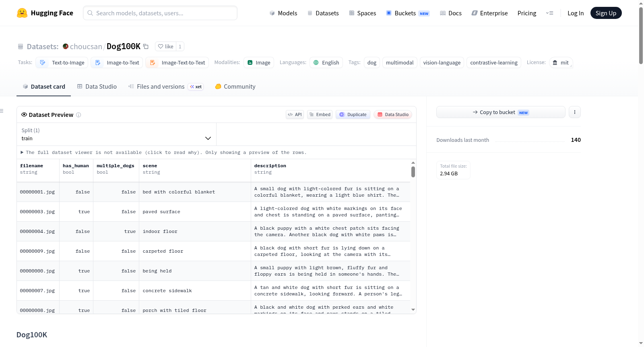
Task: Click the Duplicate button
Action: coord(353,114)
